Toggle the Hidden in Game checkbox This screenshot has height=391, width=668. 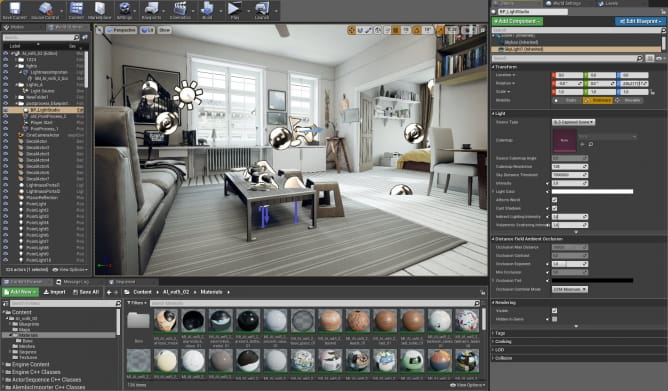(x=554, y=319)
